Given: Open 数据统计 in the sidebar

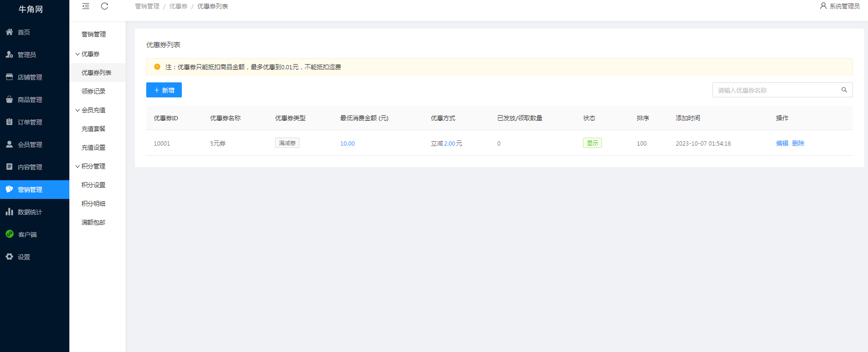Looking at the screenshot, I should click(x=30, y=212).
